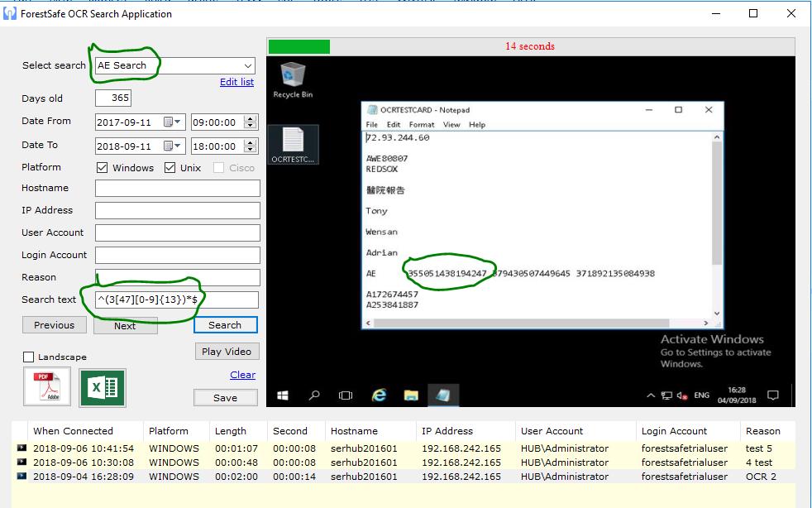
Task: Uncheck the Unix platform checkbox
Action: click(170, 168)
